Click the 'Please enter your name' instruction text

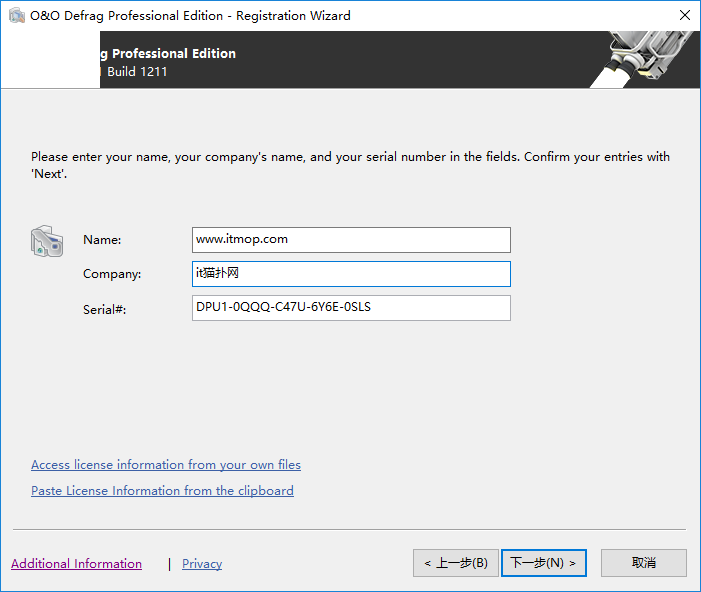[x=350, y=165]
